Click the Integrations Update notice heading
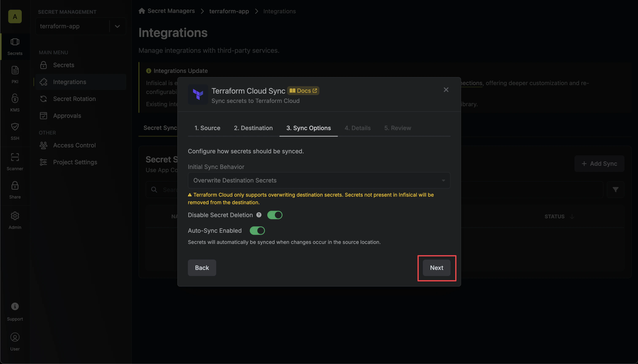Screen dimensions: 638x364 click(x=181, y=71)
